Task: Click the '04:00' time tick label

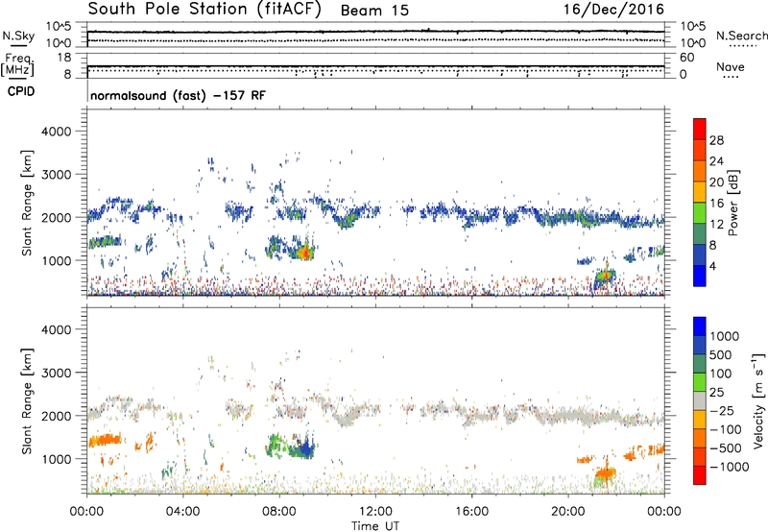Action: tap(182, 512)
